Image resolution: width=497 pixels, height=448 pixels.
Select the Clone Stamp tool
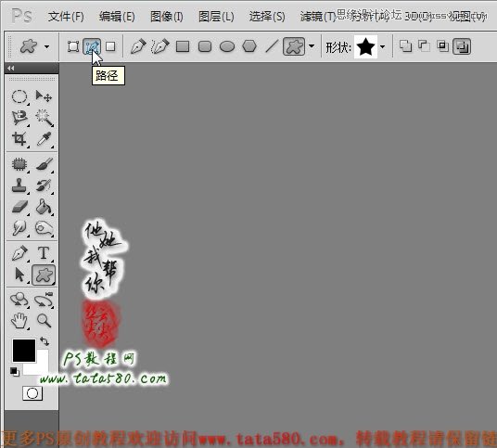pyautogui.click(x=19, y=186)
